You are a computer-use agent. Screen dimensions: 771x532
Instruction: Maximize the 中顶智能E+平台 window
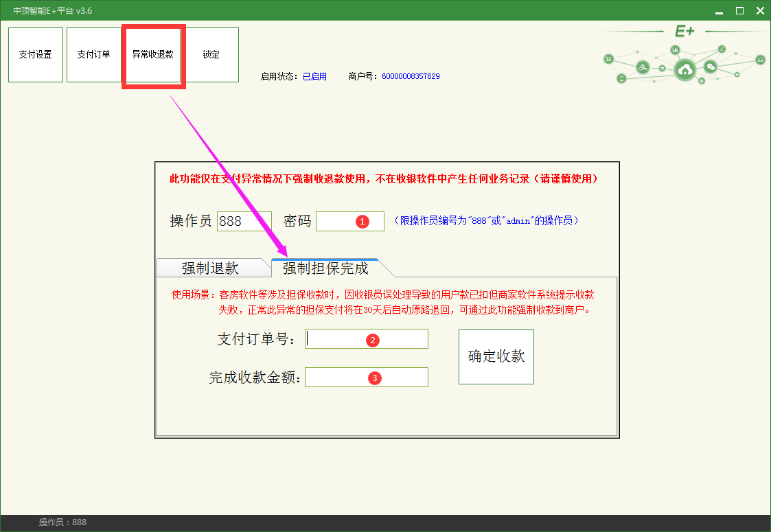pos(739,11)
